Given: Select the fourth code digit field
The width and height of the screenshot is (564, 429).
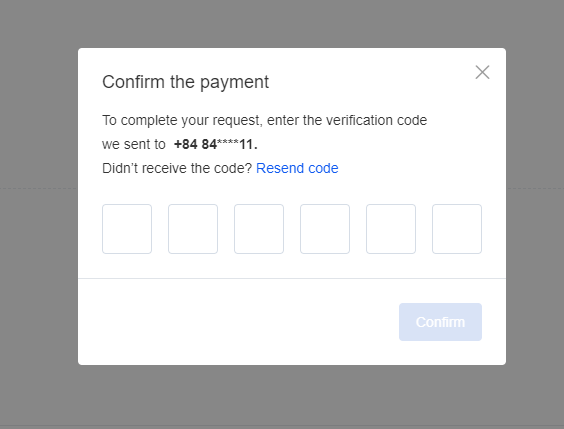Looking at the screenshot, I should [x=325, y=229].
